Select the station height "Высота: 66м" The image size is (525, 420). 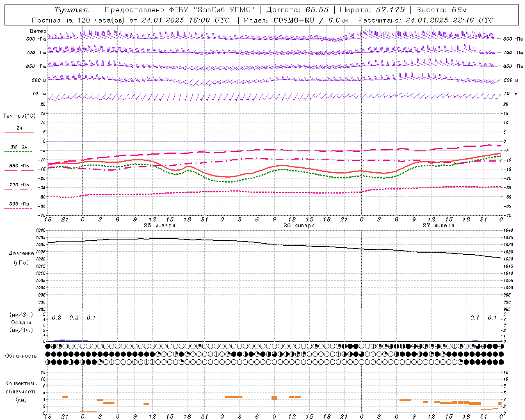click(441, 10)
